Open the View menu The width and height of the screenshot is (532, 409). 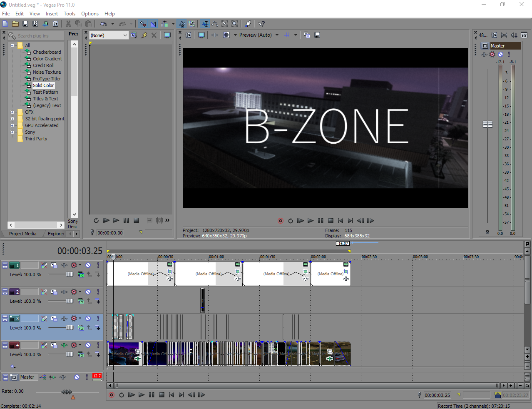[x=35, y=14]
